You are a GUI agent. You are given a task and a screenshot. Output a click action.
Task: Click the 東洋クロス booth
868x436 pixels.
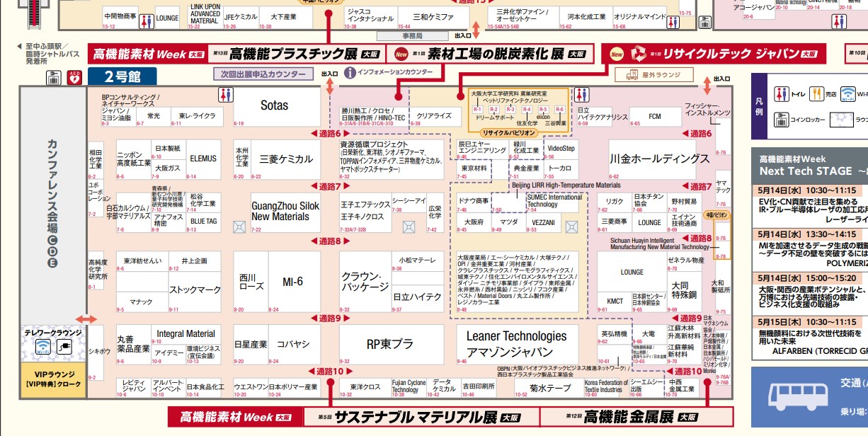pyautogui.click(x=365, y=387)
